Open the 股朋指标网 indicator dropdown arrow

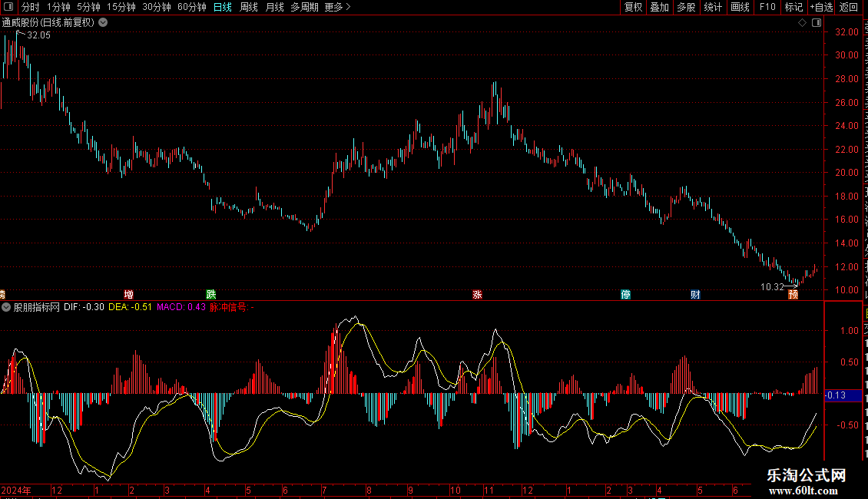[6, 307]
